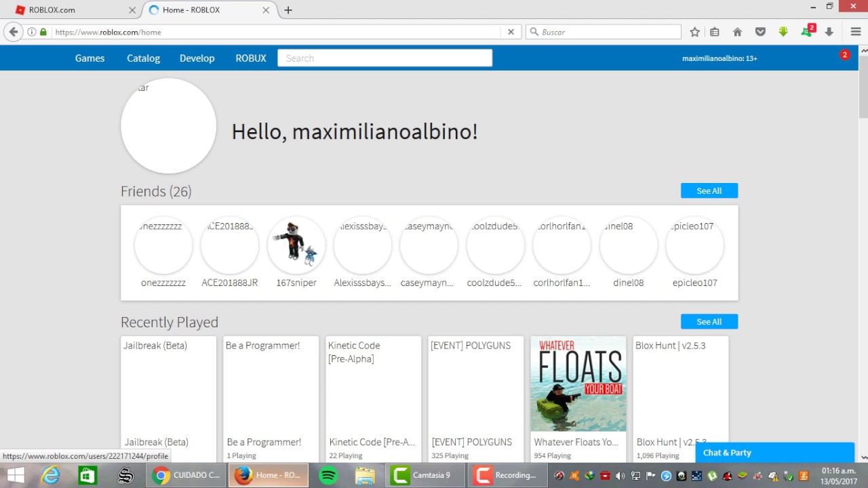Screen dimensions: 868x488
Task: Open a new tab with plus button
Action: 288,10
